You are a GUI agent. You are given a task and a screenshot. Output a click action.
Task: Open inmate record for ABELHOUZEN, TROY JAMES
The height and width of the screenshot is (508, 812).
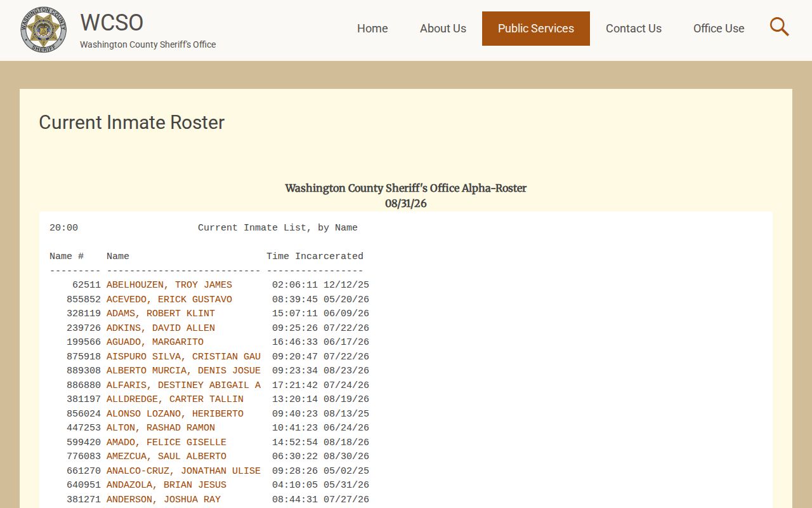pyautogui.click(x=169, y=285)
